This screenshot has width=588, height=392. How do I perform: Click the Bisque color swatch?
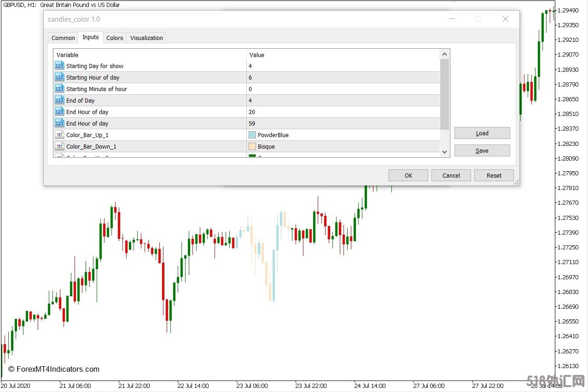point(252,146)
